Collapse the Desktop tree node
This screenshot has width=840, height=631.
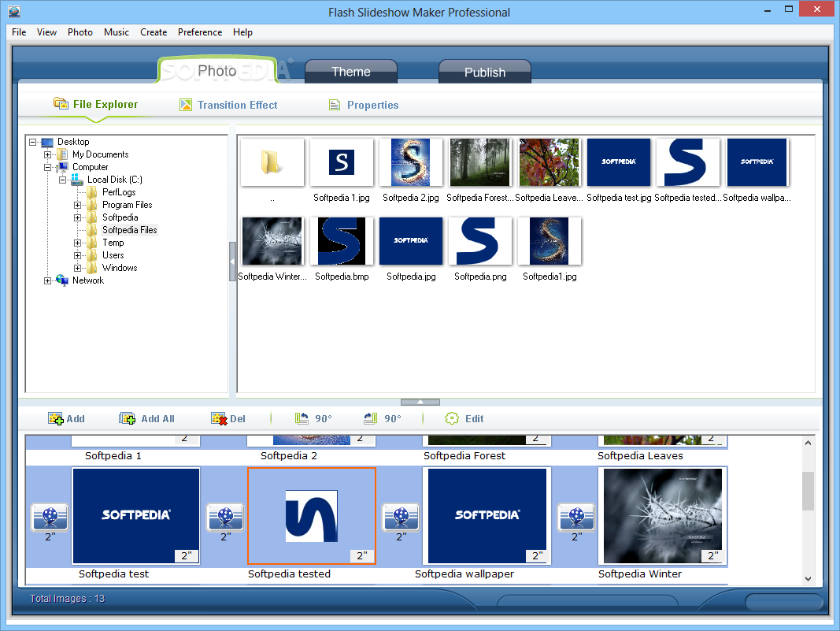pos(33,142)
